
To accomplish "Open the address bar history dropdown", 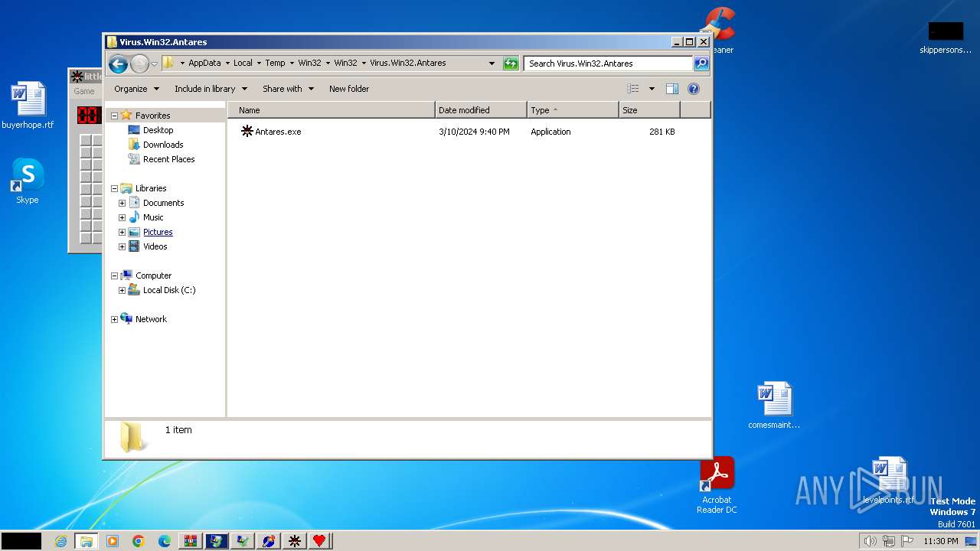I will click(492, 64).
